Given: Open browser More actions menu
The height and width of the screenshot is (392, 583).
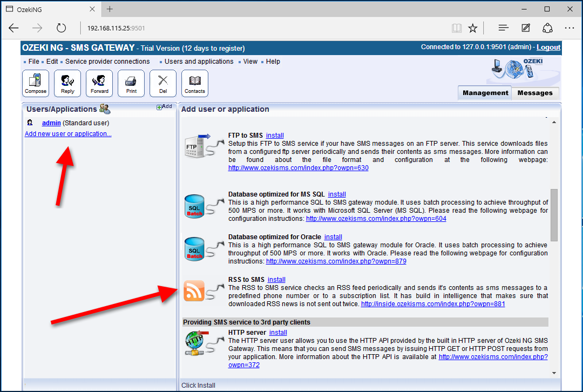Looking at the screenshot, I should click(x=570, y=28).
